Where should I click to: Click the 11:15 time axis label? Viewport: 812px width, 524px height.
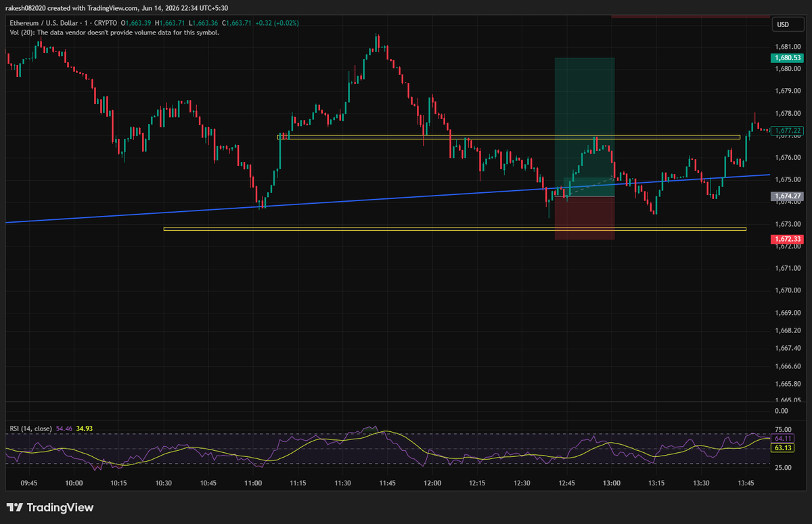pyautogui.click(x=298, y=483)
